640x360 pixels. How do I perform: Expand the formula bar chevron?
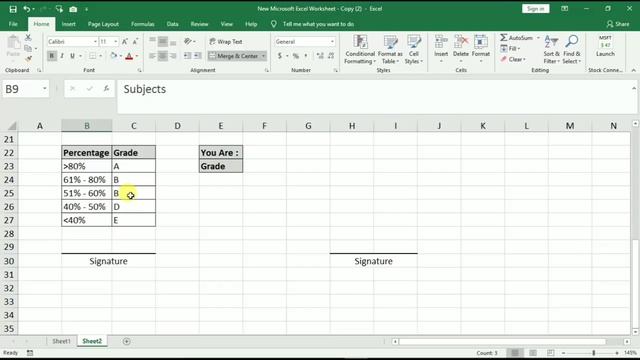click(634, 88)
